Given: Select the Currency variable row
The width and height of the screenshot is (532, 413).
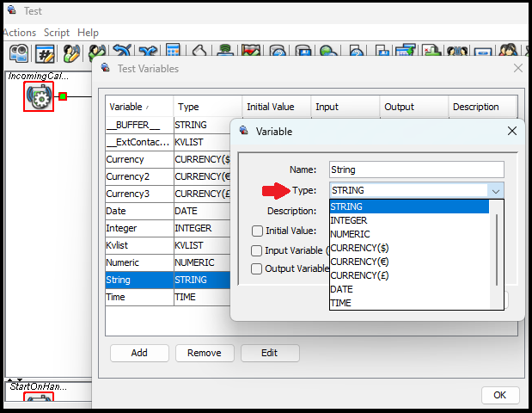Looking at the screenshot, I should click(168, 160).
